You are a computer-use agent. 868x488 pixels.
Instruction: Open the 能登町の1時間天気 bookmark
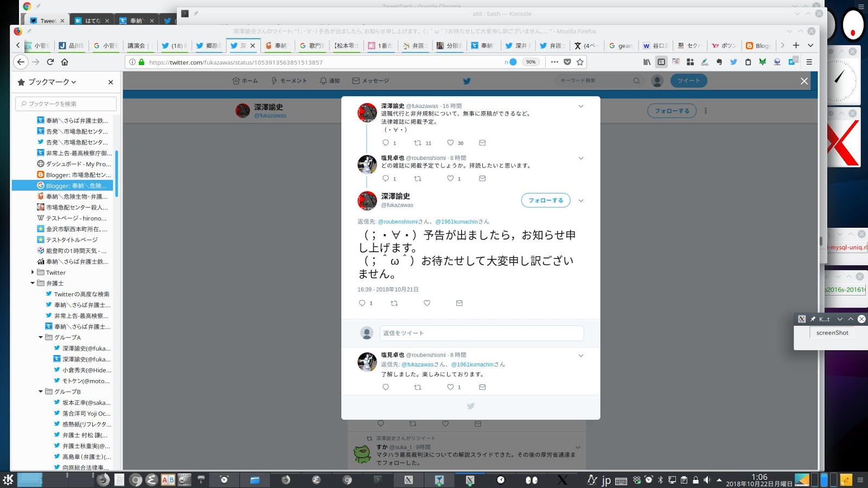(x=72, y=251)
